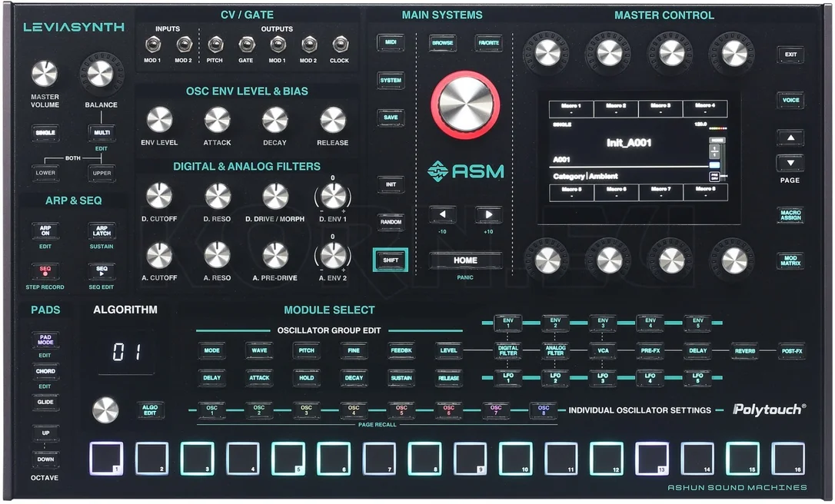Click the right arrow +10 preset button
The width and height of the screenshot is (835, 504).
(x=488, y=215)
